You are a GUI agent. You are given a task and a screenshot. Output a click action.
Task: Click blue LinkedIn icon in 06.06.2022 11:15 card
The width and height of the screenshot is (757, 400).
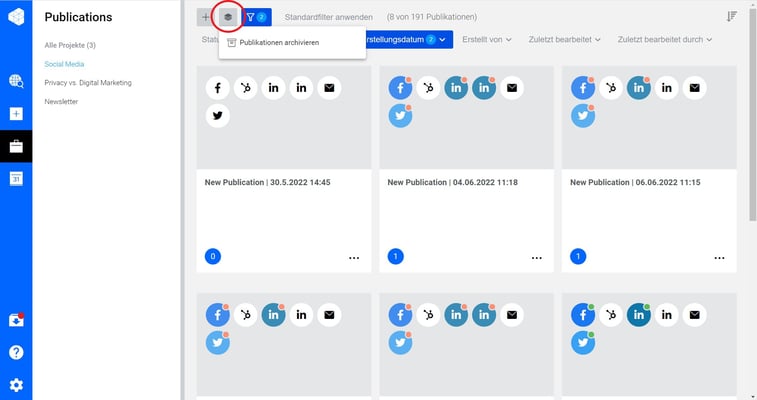click(x=639, y=88)
